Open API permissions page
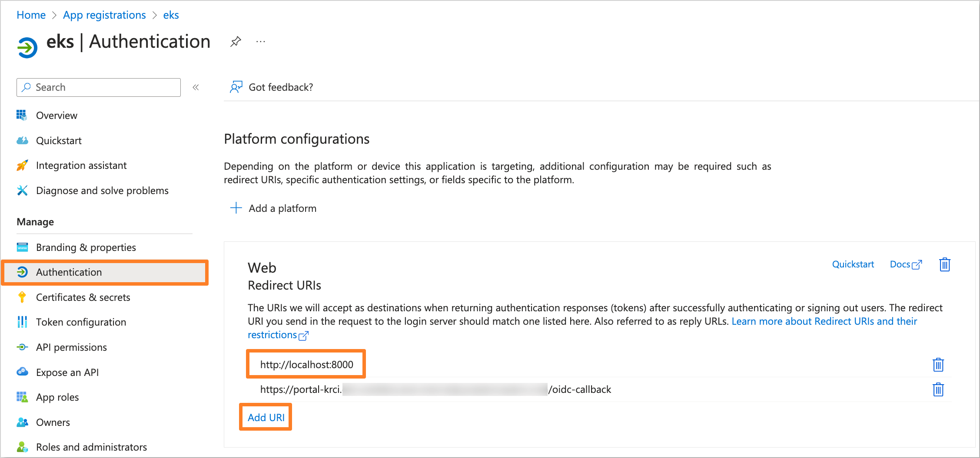Image resolution: width=980 pixels, height=458 pixels. click(x=71, y=347)
